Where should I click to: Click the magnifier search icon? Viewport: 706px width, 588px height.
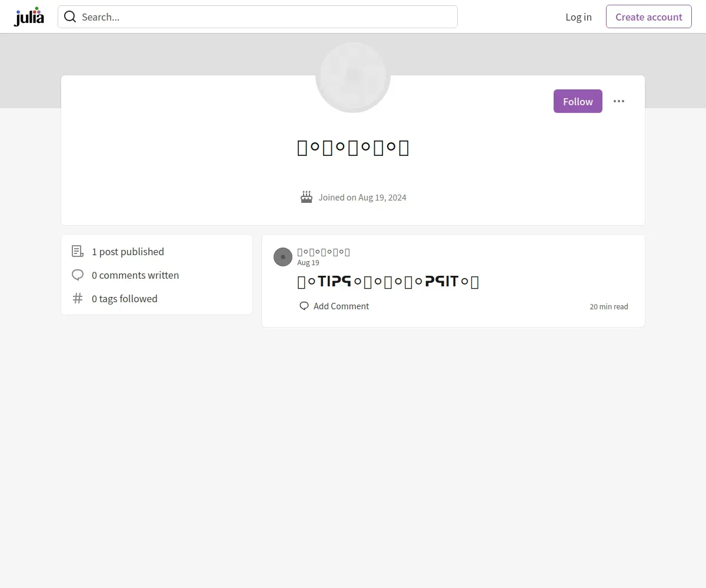tap(70, 16)
